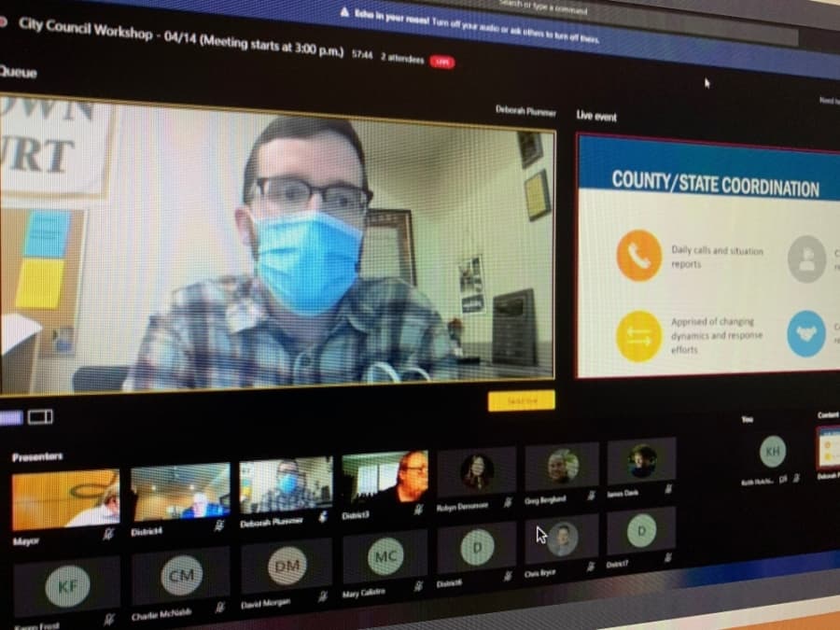Toggle Charlie McNabb's microphone mute icon

[219, 607]
